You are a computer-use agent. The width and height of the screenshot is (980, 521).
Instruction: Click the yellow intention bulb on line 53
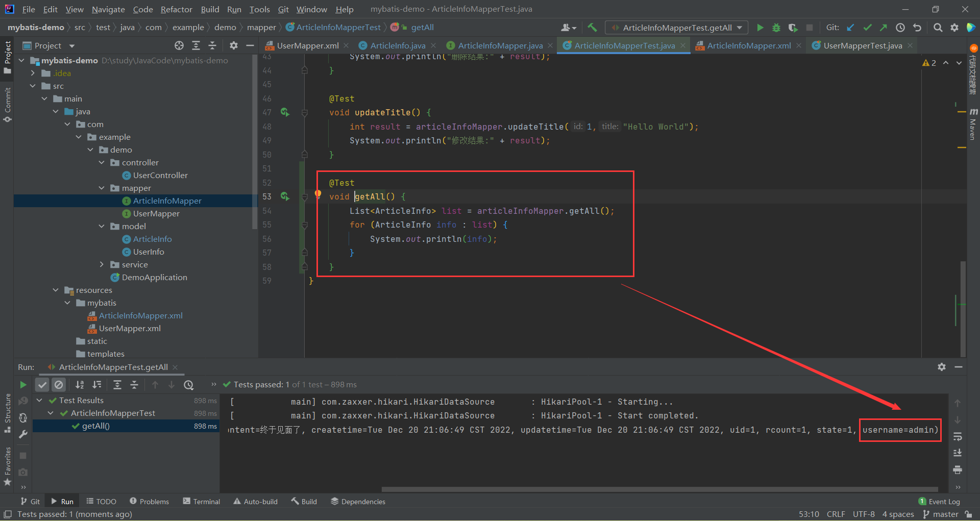click(318, 194)
